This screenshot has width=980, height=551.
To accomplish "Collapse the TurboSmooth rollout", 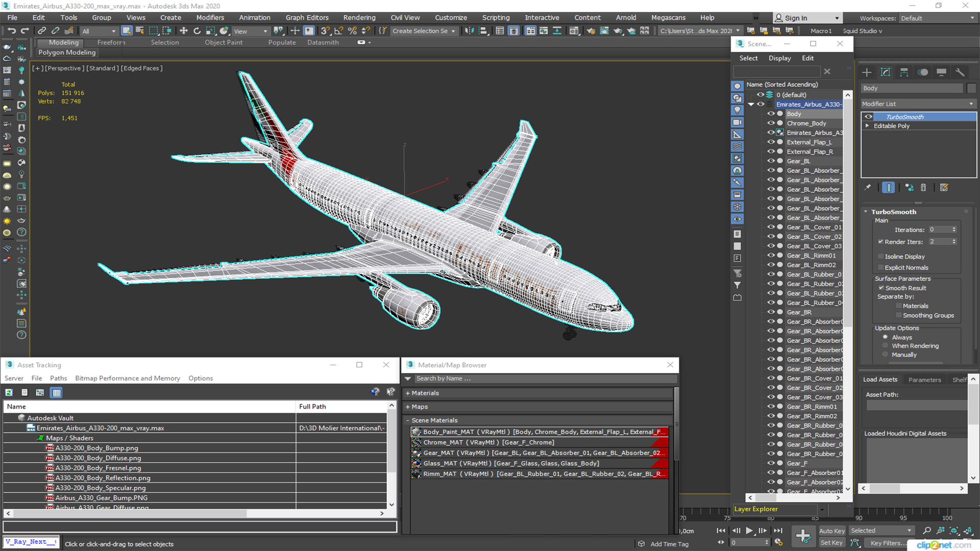I will 866,212.
